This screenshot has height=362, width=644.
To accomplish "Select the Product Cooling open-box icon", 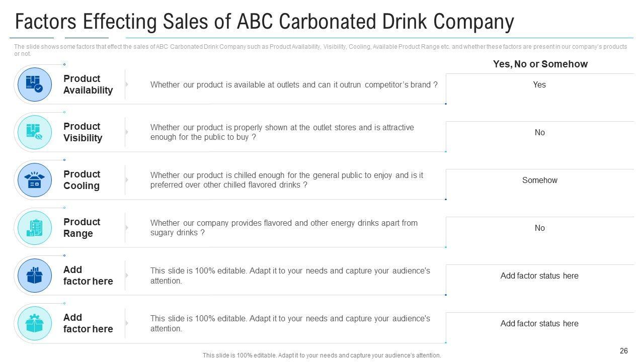I will pyautogui.click(x=34, y=180).
